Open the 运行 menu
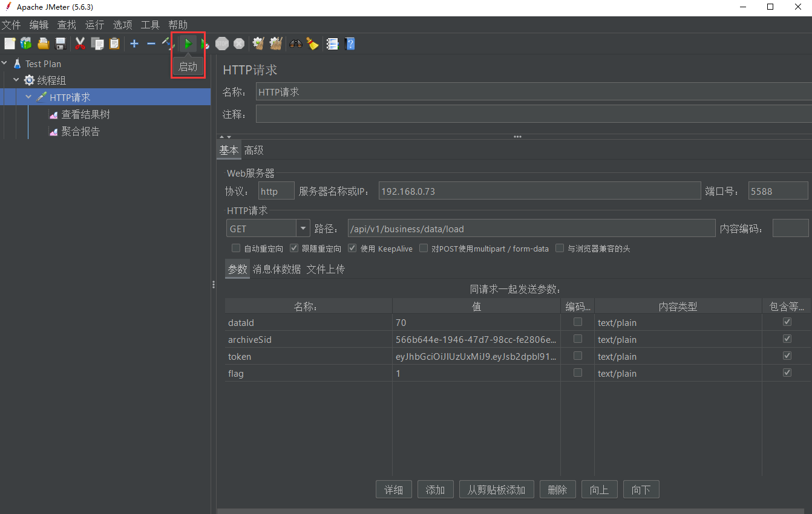This screenshot has width=812, height=514. [94, 25]
